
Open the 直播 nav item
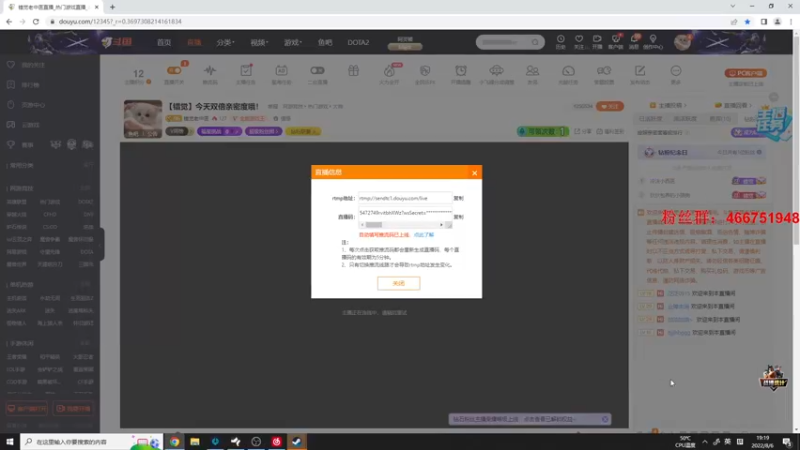194,42
